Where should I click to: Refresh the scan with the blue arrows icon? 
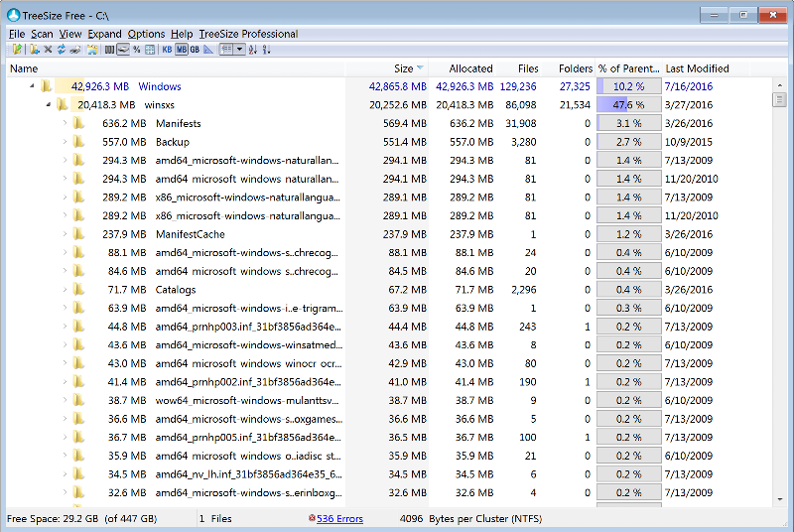[62, 49]
